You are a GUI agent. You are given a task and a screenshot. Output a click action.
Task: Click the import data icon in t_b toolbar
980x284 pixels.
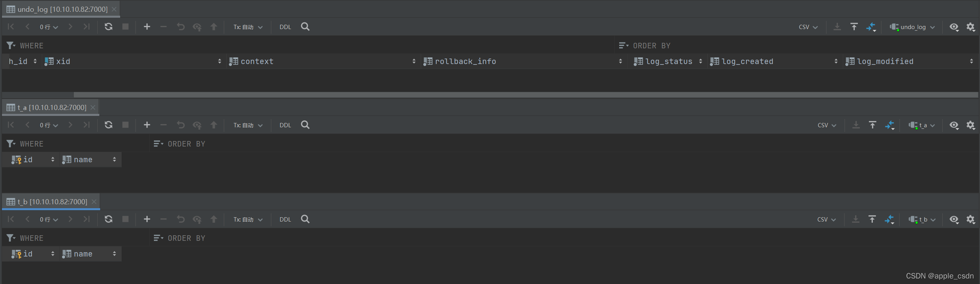click(872, 219)
